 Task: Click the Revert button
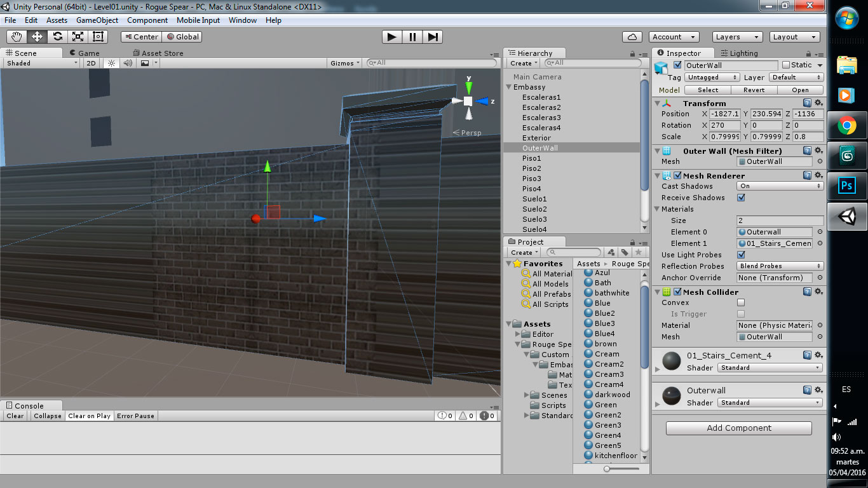click(x=754, y=90)
